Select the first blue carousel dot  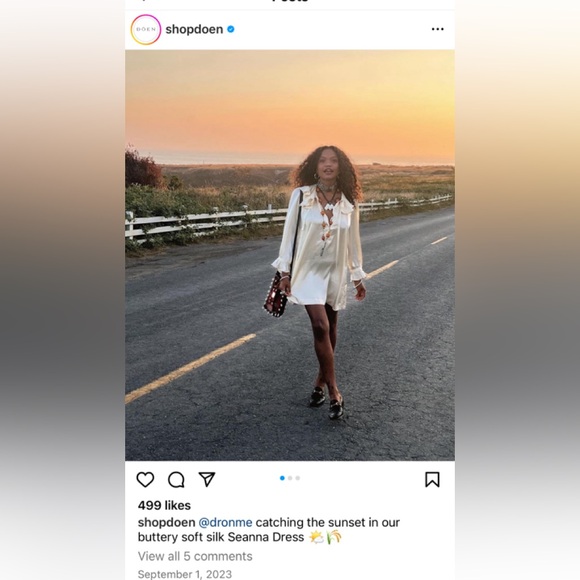282,478
